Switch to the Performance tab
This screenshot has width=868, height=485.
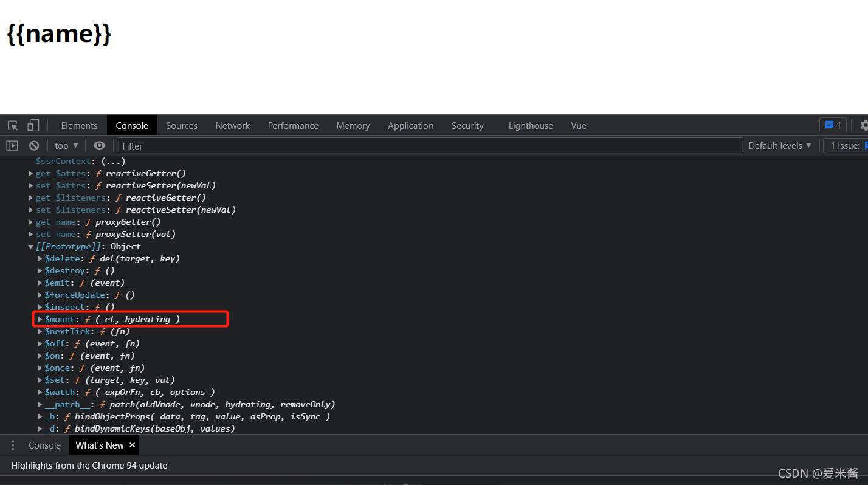293,126
